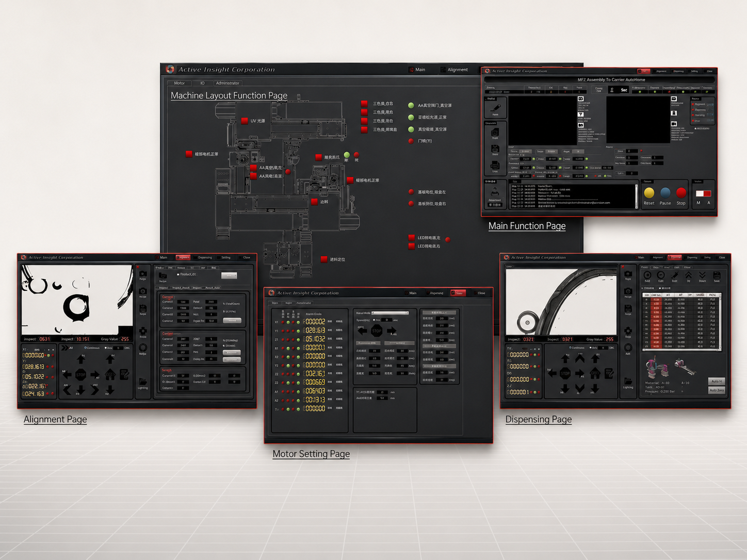747x560 pixels.
Task: Click the left arrow jog icon in Alignment Page
Action: click(x=67, y=375)
